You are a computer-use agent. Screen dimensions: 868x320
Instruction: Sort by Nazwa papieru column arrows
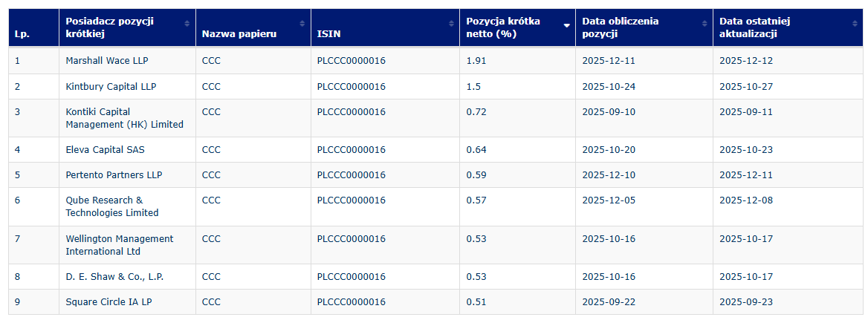coord(302,23)
